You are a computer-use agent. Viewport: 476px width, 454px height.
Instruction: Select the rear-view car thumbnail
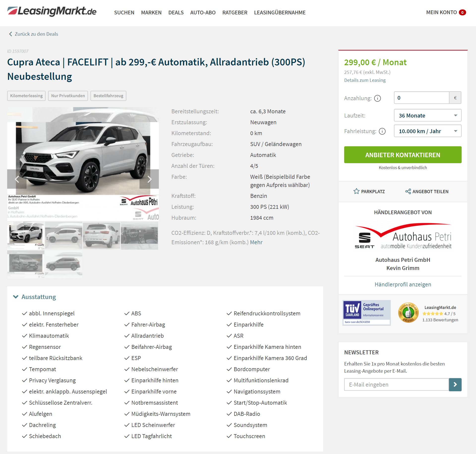102,236
